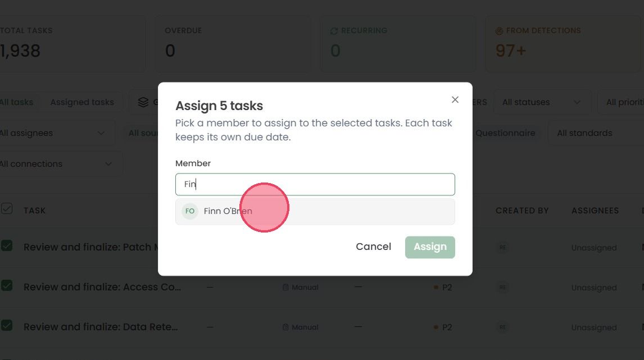Click the stacked layers group icon

click(143, 102)
